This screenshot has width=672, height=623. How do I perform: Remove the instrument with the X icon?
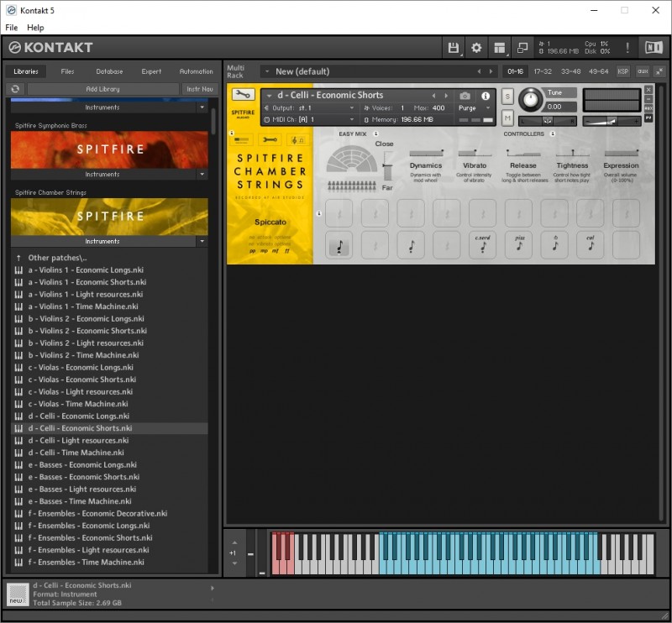(x=648, y=90)
